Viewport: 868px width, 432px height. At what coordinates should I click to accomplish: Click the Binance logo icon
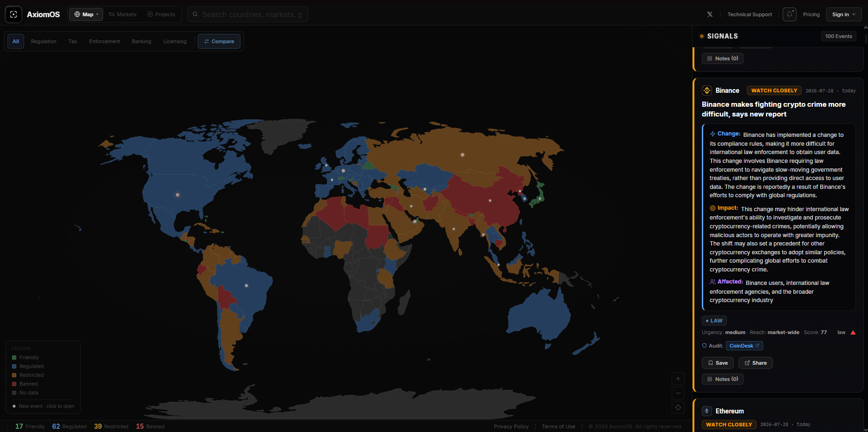(x=707, y=90)
